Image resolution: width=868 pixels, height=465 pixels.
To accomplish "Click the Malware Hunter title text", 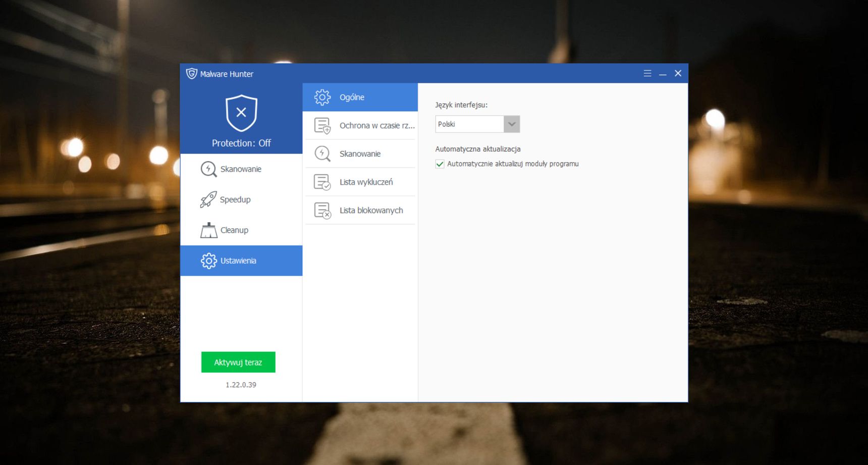I will pyautogui.click(x=227, y=74).
